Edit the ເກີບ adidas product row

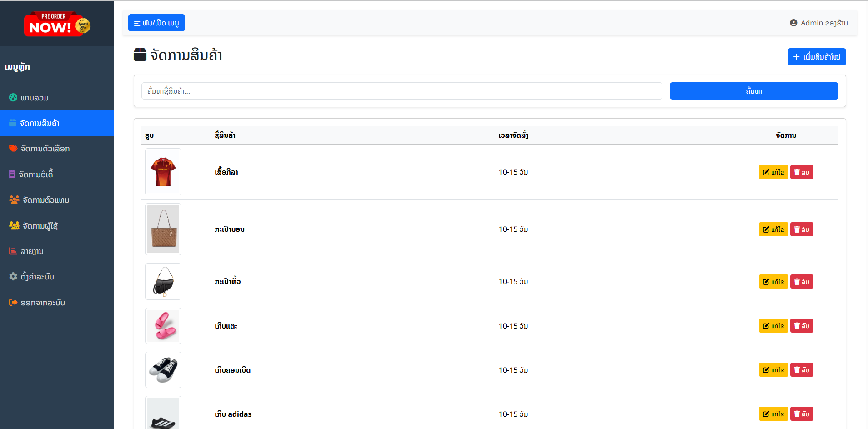tap(773, 414)
